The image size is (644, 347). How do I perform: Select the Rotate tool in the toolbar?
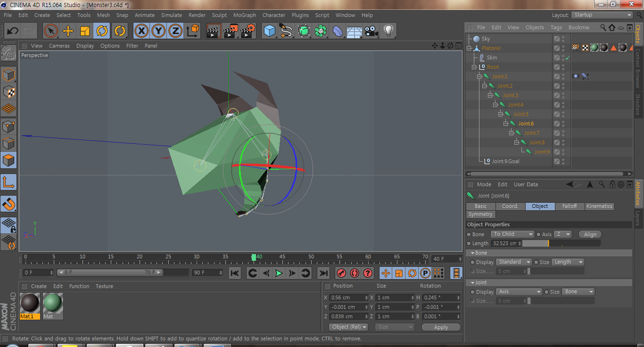pos(102,31)
